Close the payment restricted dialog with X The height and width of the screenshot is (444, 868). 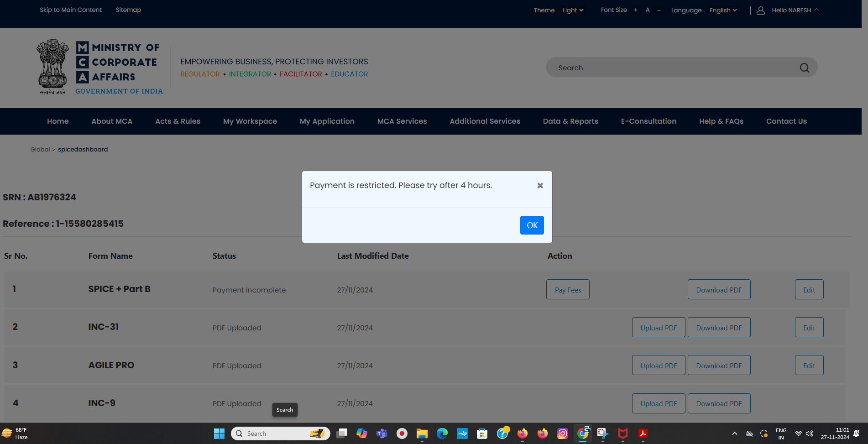540,186
